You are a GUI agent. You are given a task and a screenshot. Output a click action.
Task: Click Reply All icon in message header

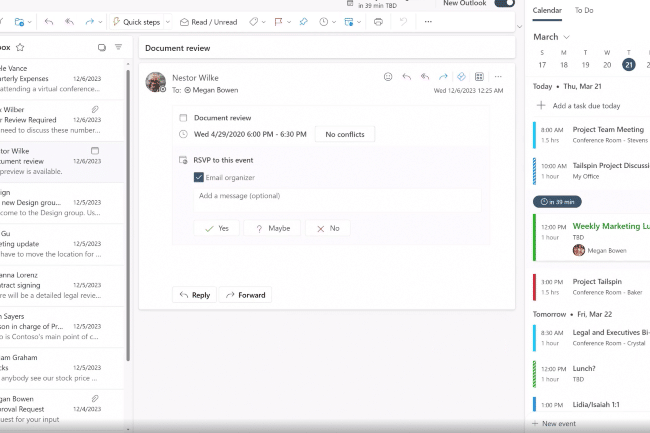coord(424,77)
